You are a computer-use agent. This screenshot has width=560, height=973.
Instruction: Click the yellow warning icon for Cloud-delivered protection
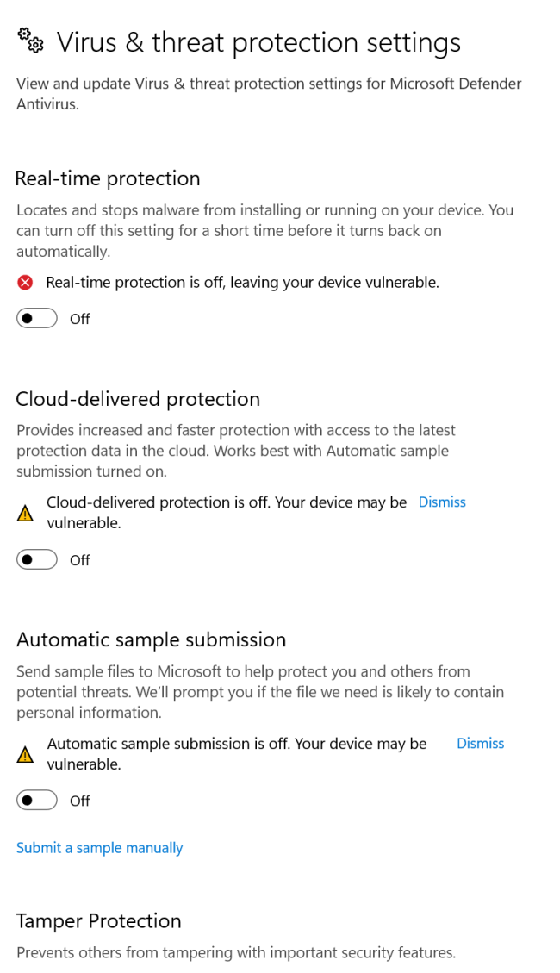tap(26, 513)
